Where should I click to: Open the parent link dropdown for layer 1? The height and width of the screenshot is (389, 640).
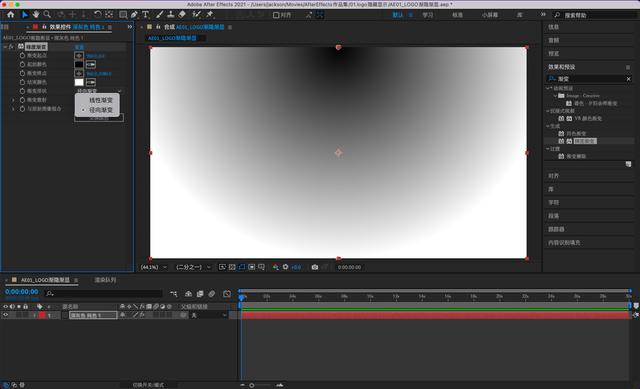tap(209, 316)
